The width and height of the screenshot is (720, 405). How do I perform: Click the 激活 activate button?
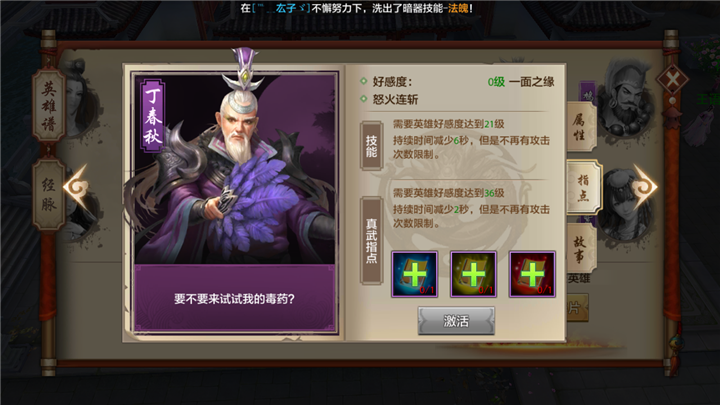(456, 321)
